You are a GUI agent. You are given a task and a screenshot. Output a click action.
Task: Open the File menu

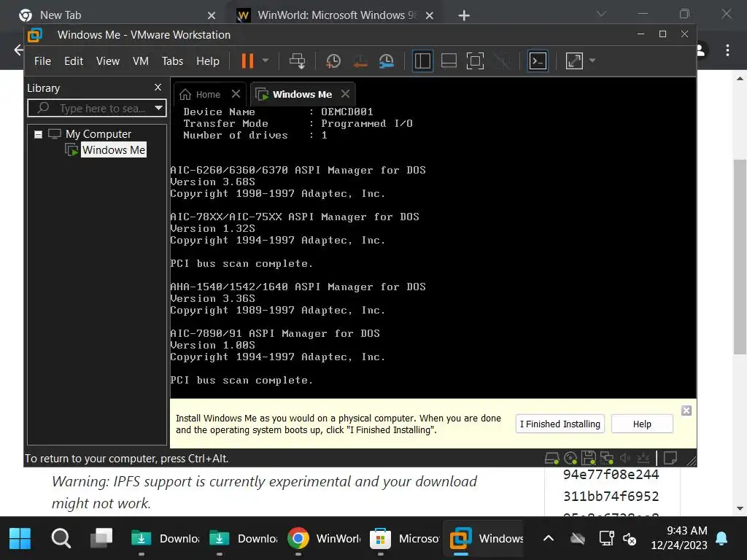point(42,61)
